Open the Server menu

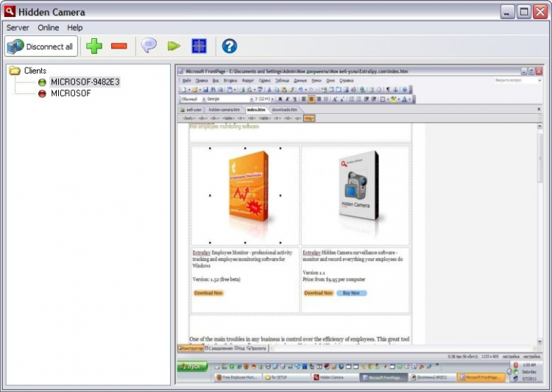point(18,27)
